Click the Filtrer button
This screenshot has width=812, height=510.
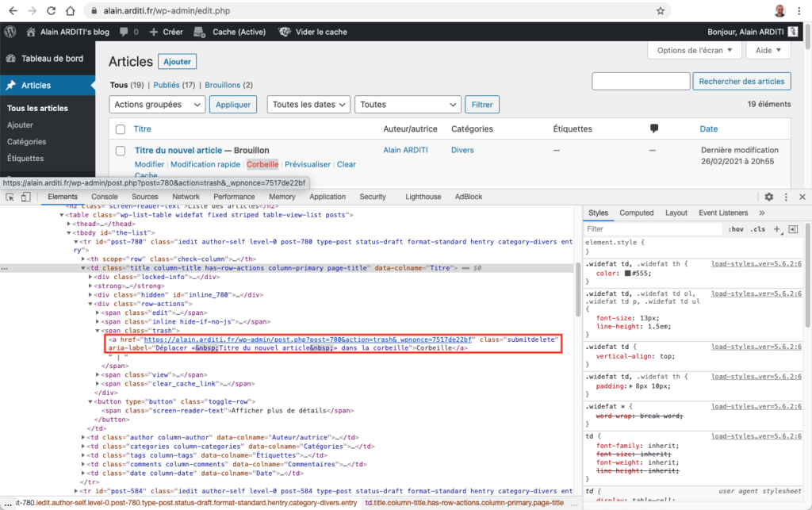click(482, 105)
